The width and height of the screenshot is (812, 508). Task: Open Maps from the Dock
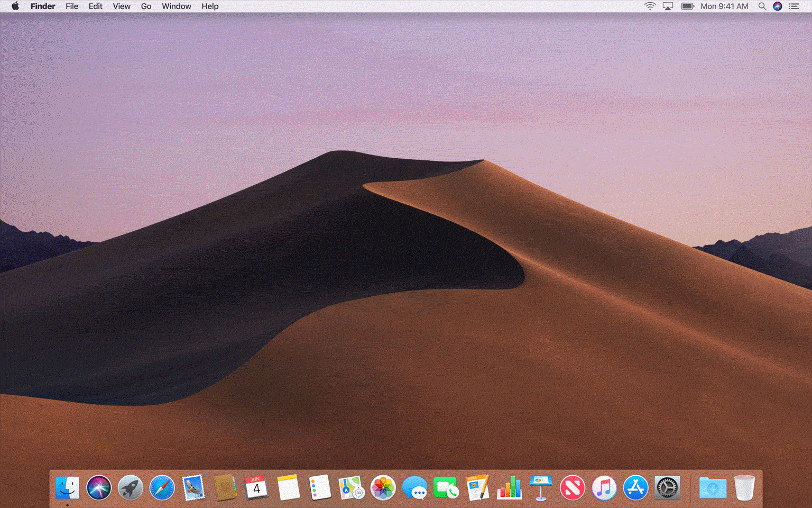[x=352, y=488]
